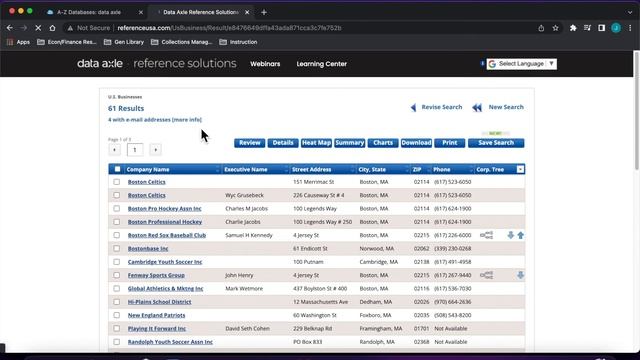Open the reading list icon
640x360 pixels.
(x=587, y=28)
